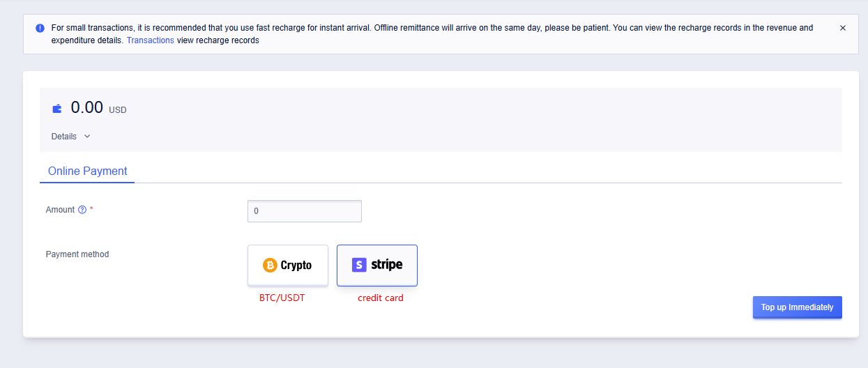Click the question mark help icon by Amount
The image size is (868, 368).
82,210
